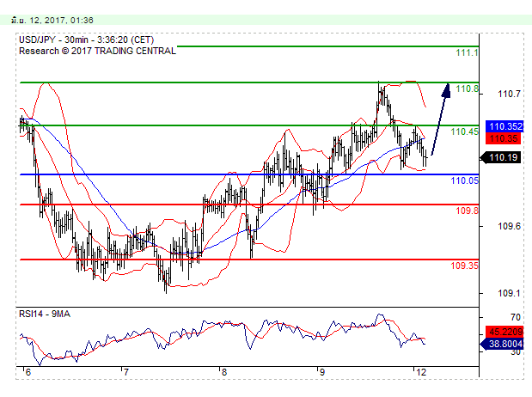The height and width of the screenshot is (397, 532).
Task: Click the RSI scale value 30
Action: coord(516,352)
